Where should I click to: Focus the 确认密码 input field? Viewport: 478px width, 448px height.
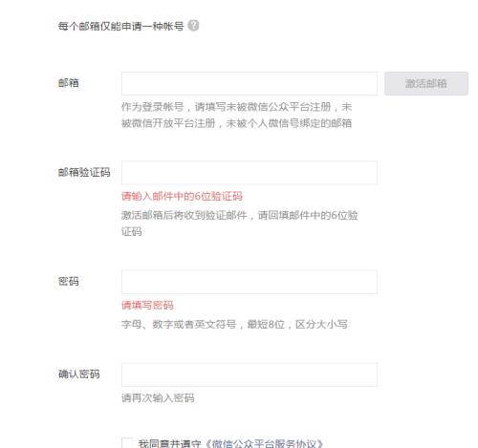(250, 374)
